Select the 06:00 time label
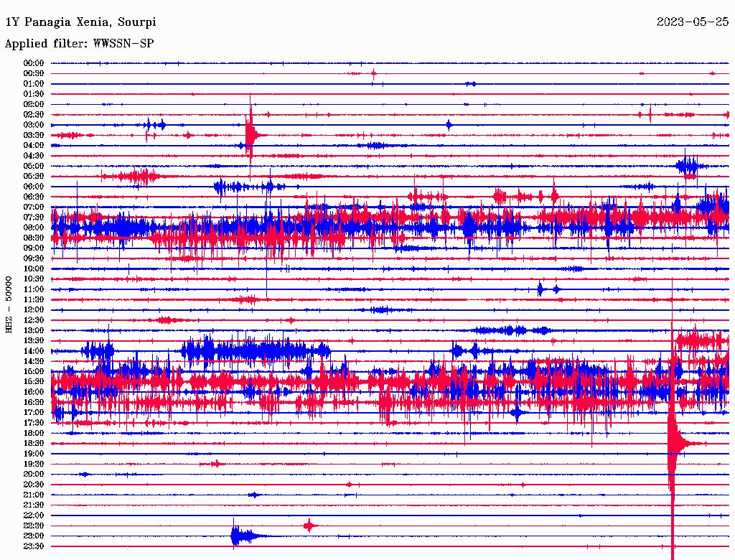735x560 pixels. point(34,187)
